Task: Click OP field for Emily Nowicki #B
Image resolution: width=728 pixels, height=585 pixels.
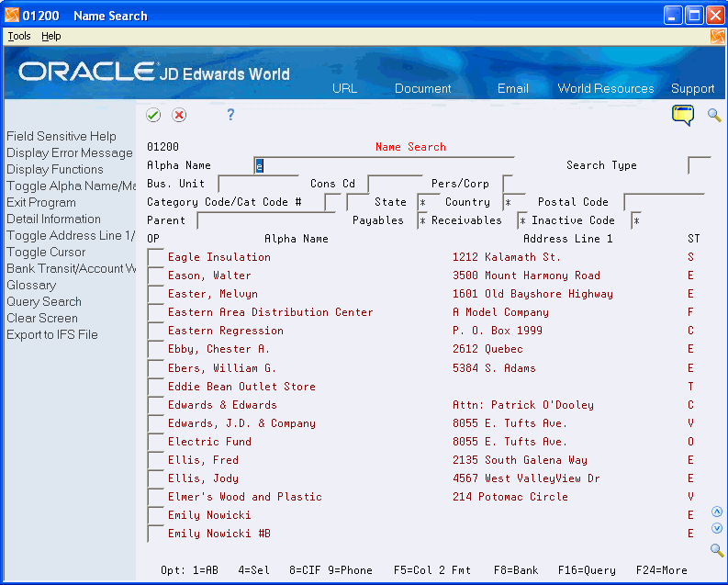Action: [155, 534]
